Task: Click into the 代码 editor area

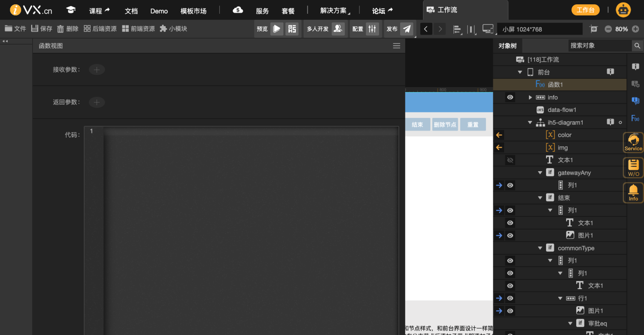Action: [251, 232]
